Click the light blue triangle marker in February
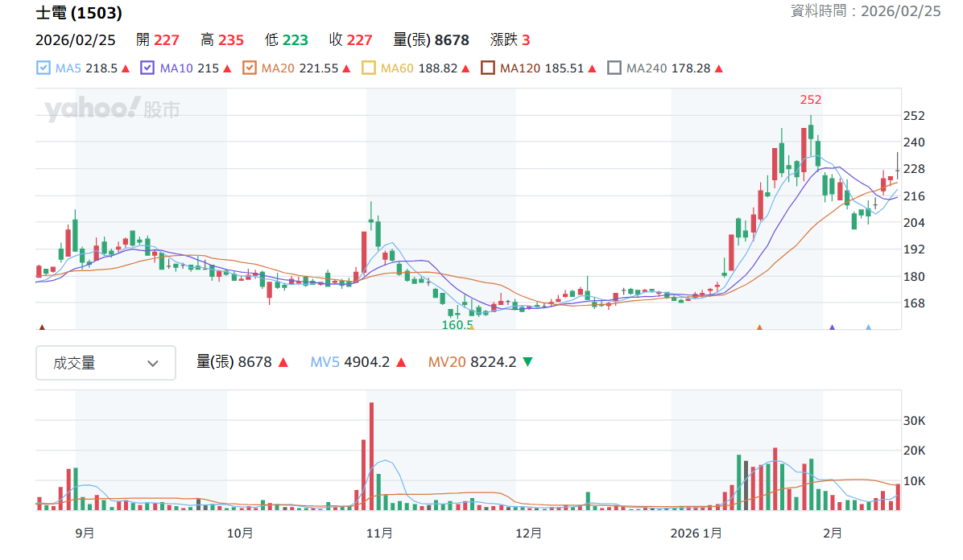This screenshot has width=963, height=560. coord(869,327)
